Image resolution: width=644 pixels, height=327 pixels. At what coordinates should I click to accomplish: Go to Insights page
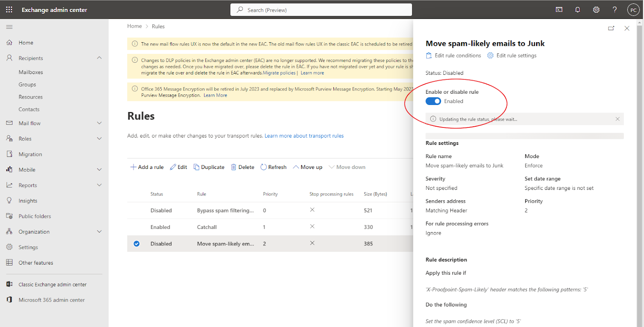(28, 201)
